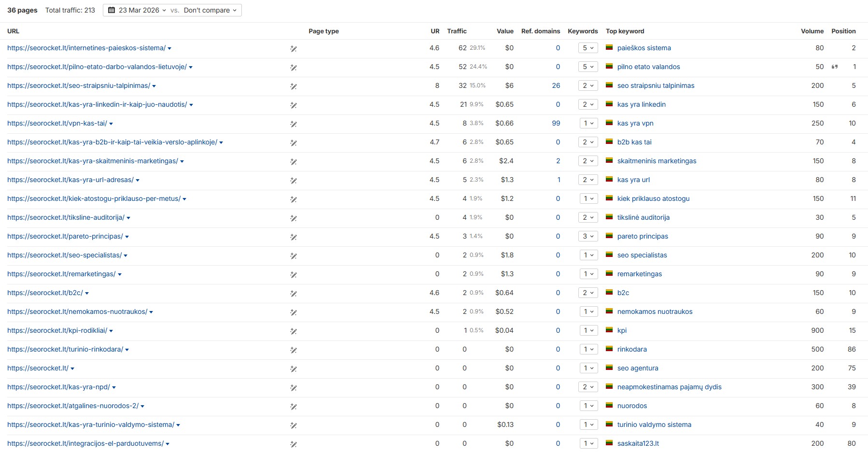This screenshot has width=868, height=453.
Task: Click the inspect icon for kiek-atostogu row
Action: (x=293, y=199)
